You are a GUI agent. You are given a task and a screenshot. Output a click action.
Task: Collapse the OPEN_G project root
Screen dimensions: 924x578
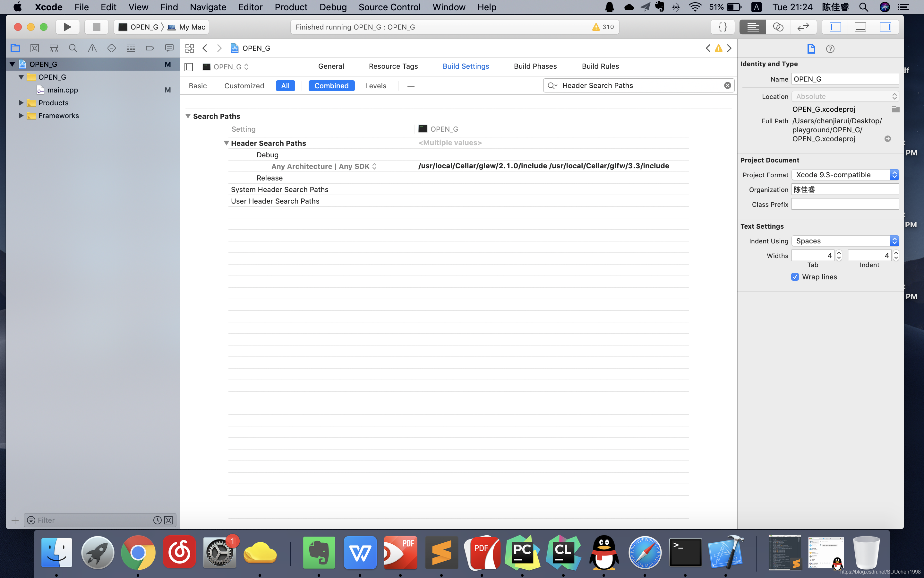pyautogui.click(x=12, y=64)
